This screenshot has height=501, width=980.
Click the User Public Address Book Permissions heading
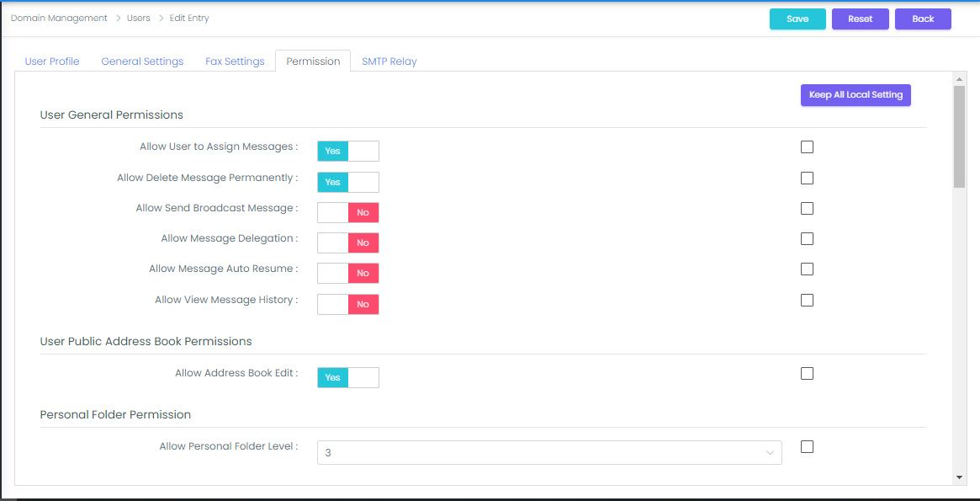click(x=146, y=342)
